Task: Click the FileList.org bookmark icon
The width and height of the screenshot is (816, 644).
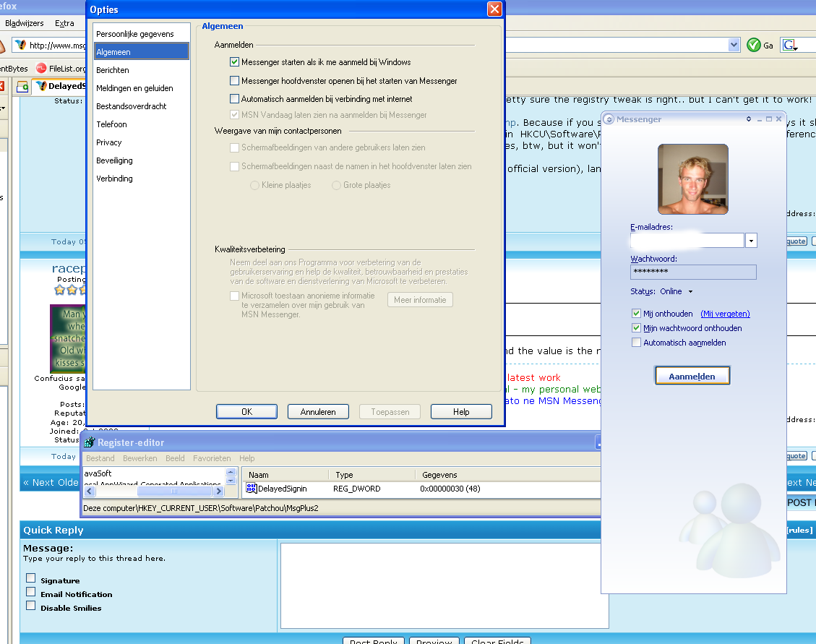Action: click(x=41, y=69)
